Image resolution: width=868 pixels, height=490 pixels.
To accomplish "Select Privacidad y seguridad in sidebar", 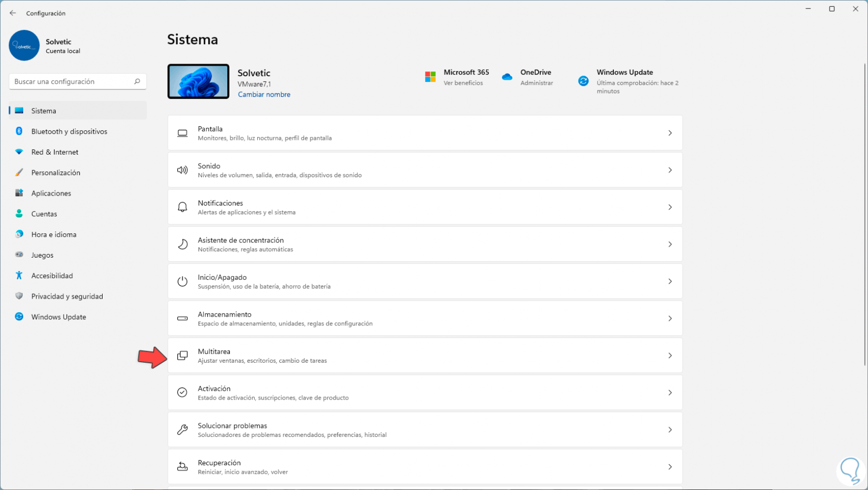I will click(67, 297).
